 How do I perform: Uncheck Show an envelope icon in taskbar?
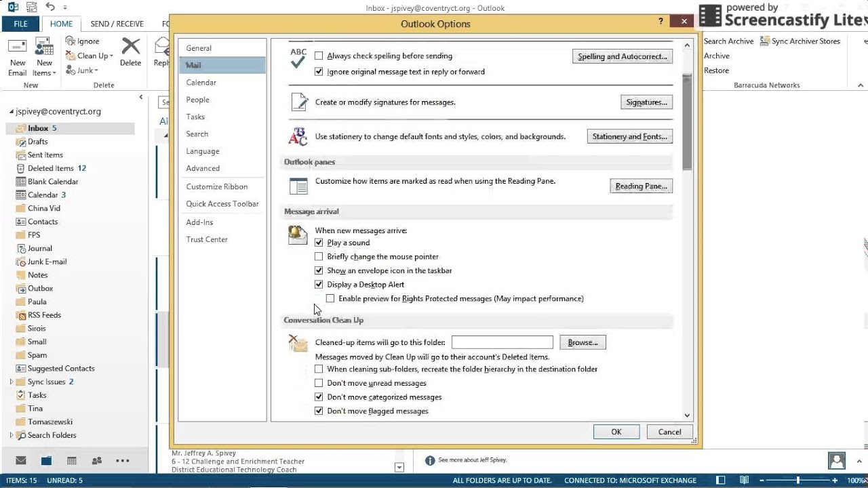click(x=319, y=270)
